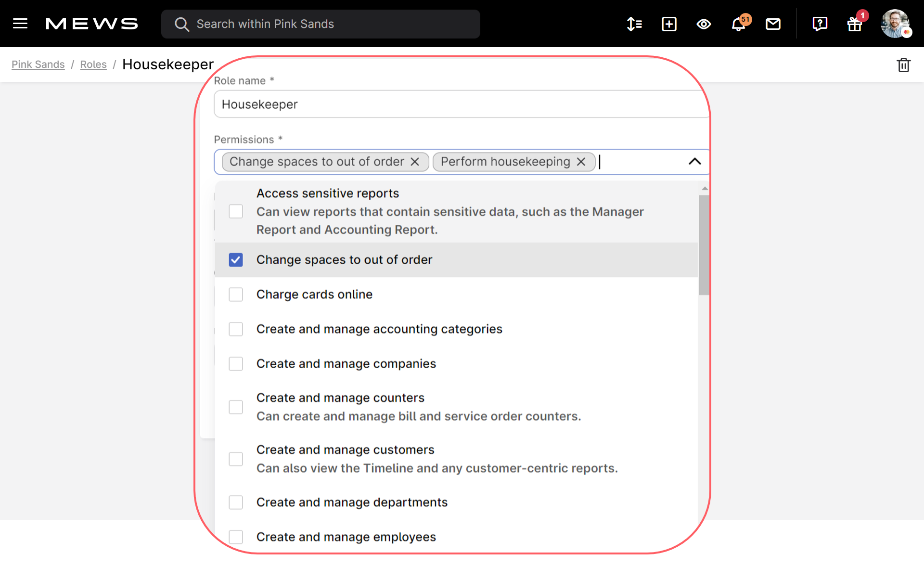The width and height of the screenshot is (924, 566).
Task: Open the hamburger main menu
Action: tap(20, 24)
